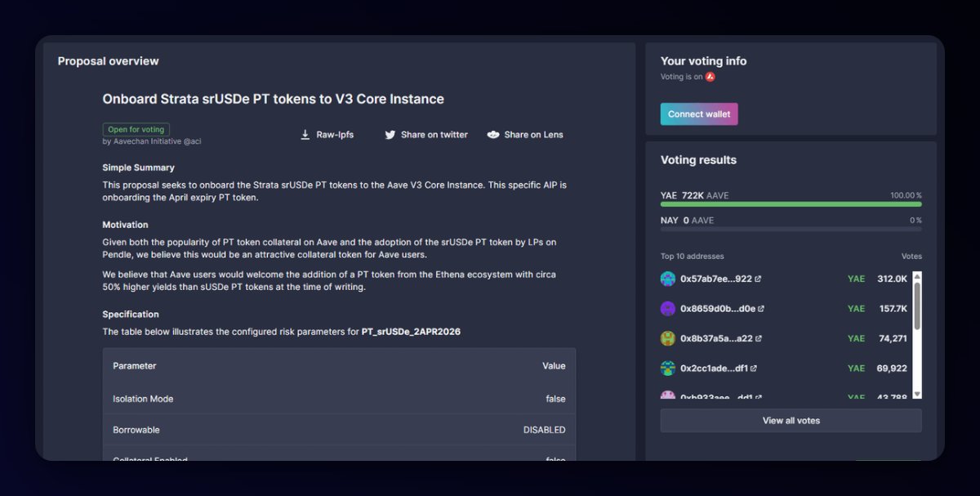This screenshot has width=980, height=496.
Task: Click the Share on twitter link
Action: tap(426, 135)
